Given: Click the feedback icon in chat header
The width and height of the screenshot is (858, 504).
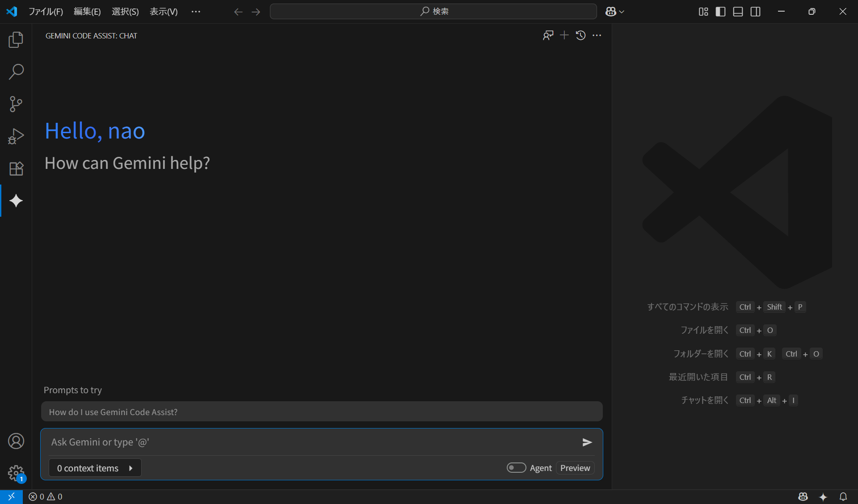Looking at the screenshot, I should pyautogui.click(x=548, y=35).
